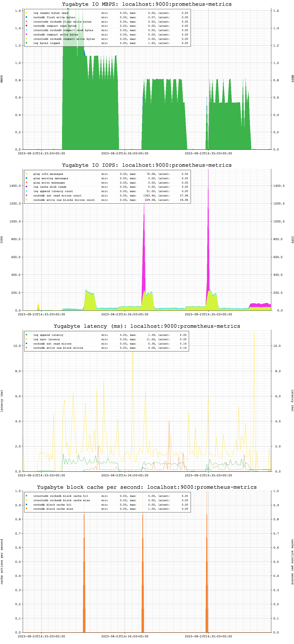
Task: Select the 'glog error messages' legend label
Action: coord(49,183)
